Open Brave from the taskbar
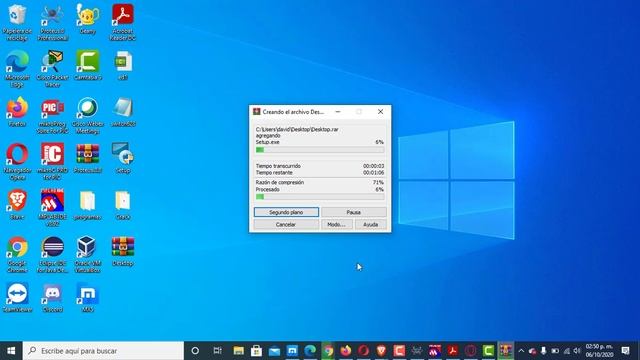The height and width of the screenshot is (360, 640). click(x=382, y=351)
